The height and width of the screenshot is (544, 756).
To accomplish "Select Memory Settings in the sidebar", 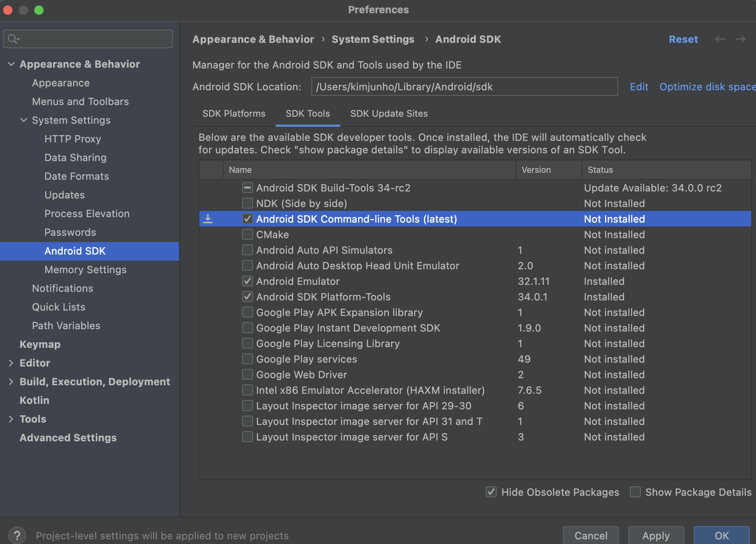I will 85,270.
